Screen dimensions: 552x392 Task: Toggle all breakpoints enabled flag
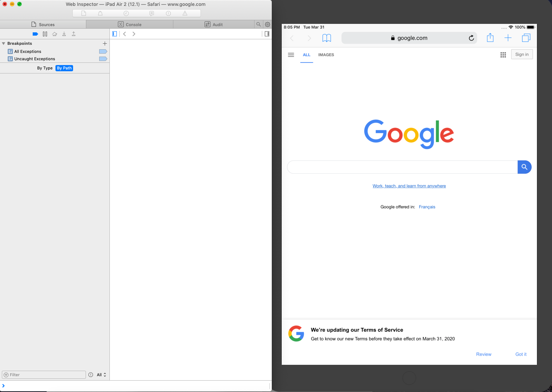pos(35,34)
